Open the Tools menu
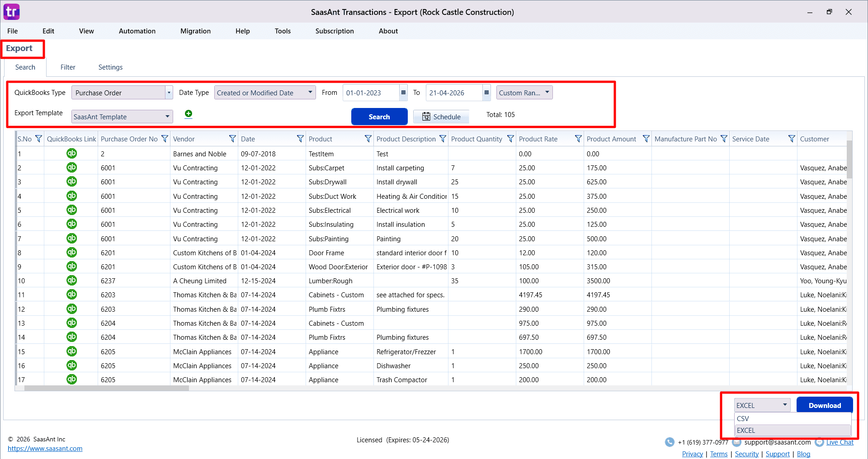 283,31
